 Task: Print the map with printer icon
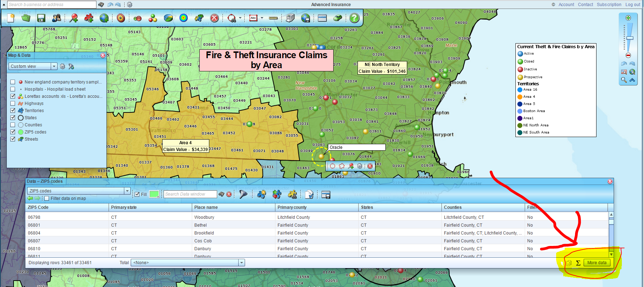(290, 18)
